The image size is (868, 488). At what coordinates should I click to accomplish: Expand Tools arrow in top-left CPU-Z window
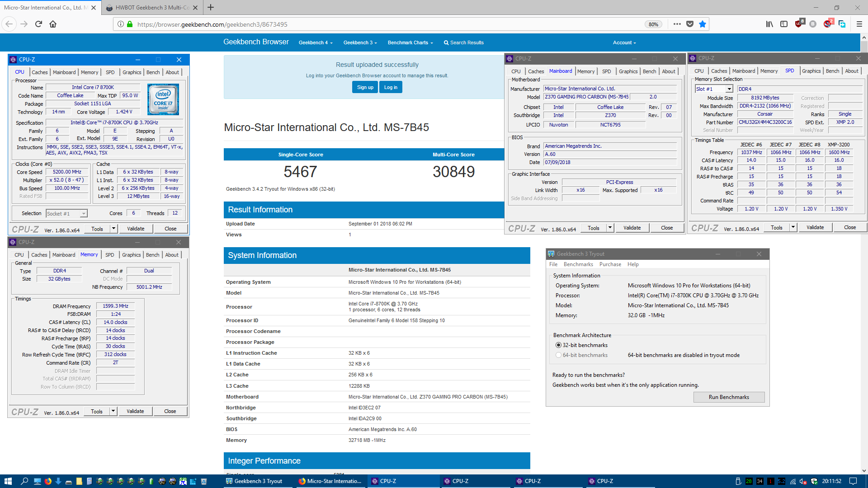tap(113, 229)
